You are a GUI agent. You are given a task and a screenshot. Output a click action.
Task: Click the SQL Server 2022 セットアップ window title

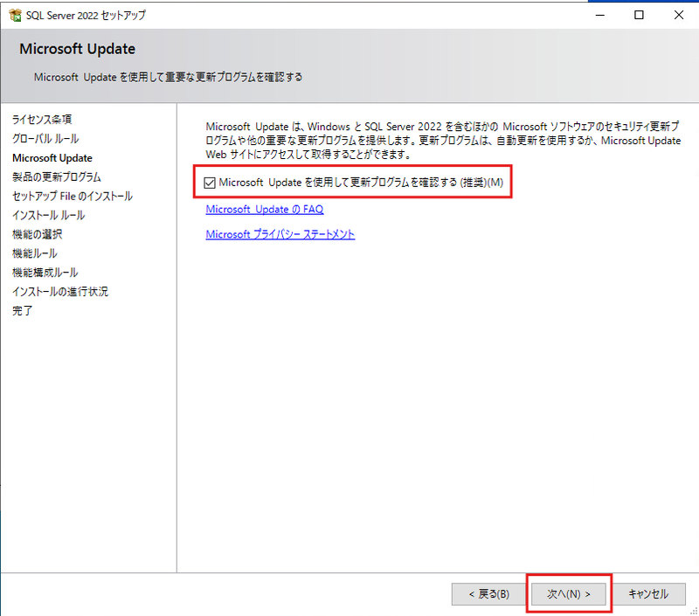pos(86,15)
